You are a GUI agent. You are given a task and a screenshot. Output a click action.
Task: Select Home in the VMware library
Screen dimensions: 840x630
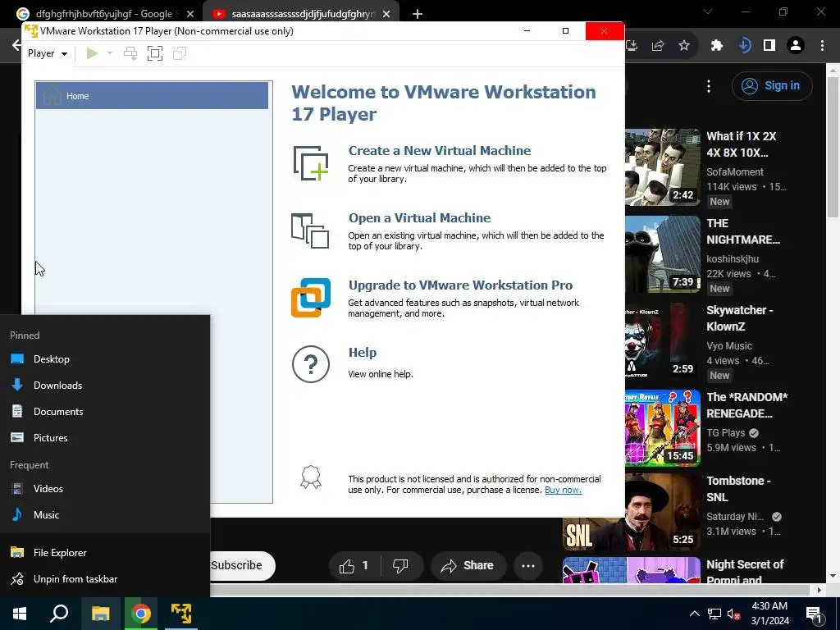(x=152, y=96)
